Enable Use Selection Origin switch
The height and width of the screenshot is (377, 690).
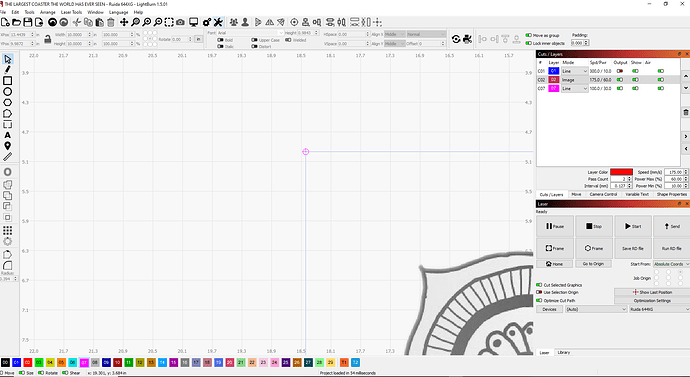tap(539, 292)
